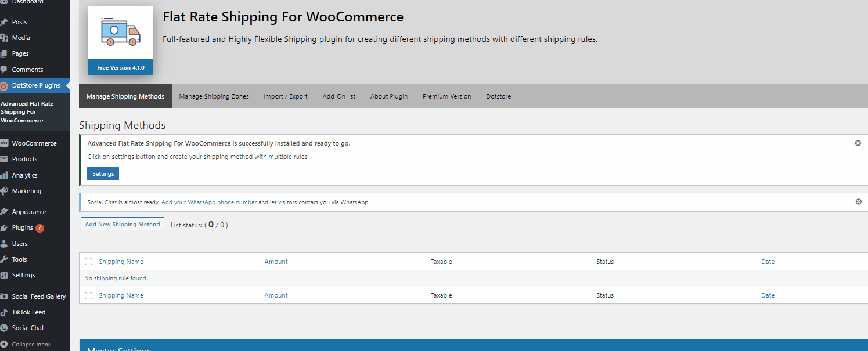
Task: Click the Products box icon
Action: tap(4, 159)
